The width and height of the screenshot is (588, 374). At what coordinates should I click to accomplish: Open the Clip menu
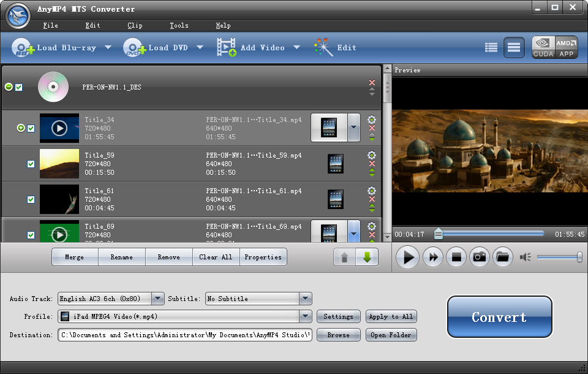pyautogui.click(x=135, y=25)
